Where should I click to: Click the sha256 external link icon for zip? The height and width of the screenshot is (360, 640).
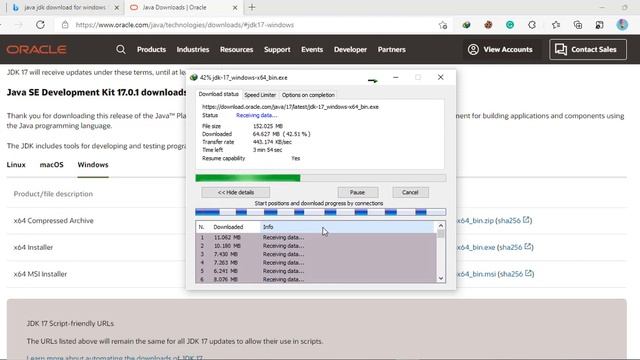526,220
